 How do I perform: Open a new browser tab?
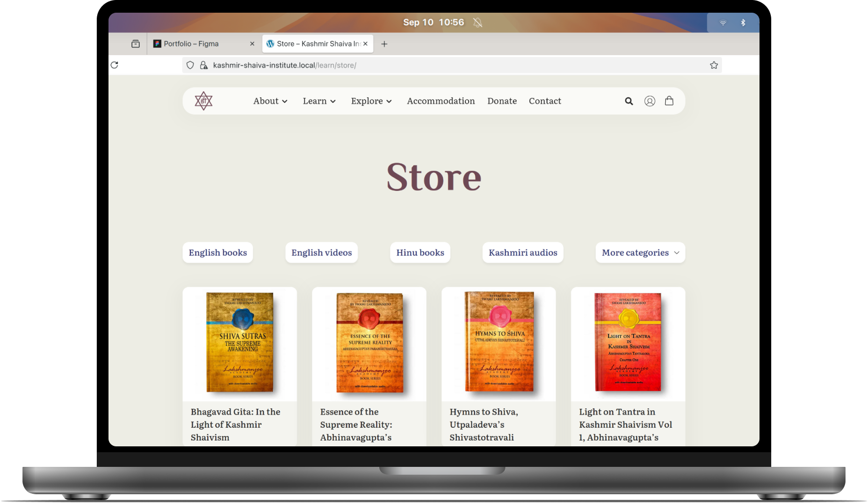384,44
